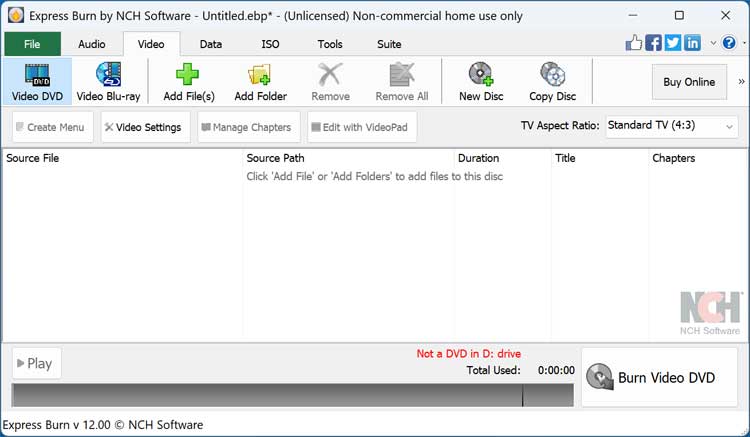Expand the help menu arrow next to the help icon

[744, 43]
